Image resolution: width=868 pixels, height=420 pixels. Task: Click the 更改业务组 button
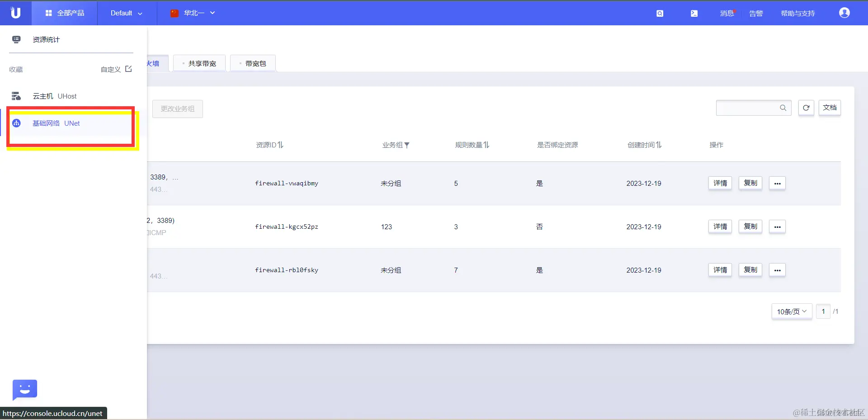178,109
